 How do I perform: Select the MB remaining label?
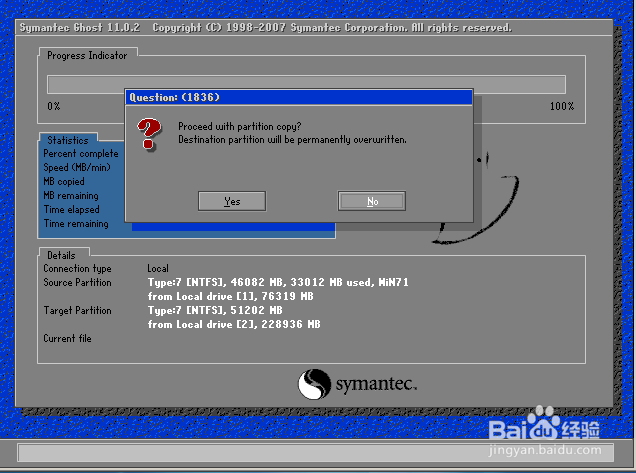(x=71, y=196)
